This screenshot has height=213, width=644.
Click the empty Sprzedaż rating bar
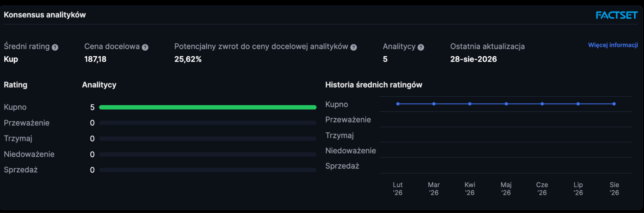tap(208, 170)
